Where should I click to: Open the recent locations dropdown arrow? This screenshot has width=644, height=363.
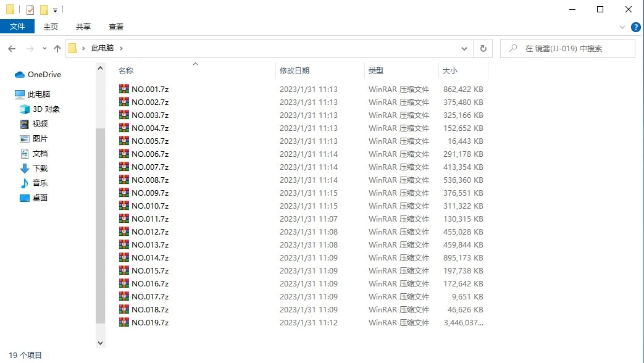pos(43,48)
